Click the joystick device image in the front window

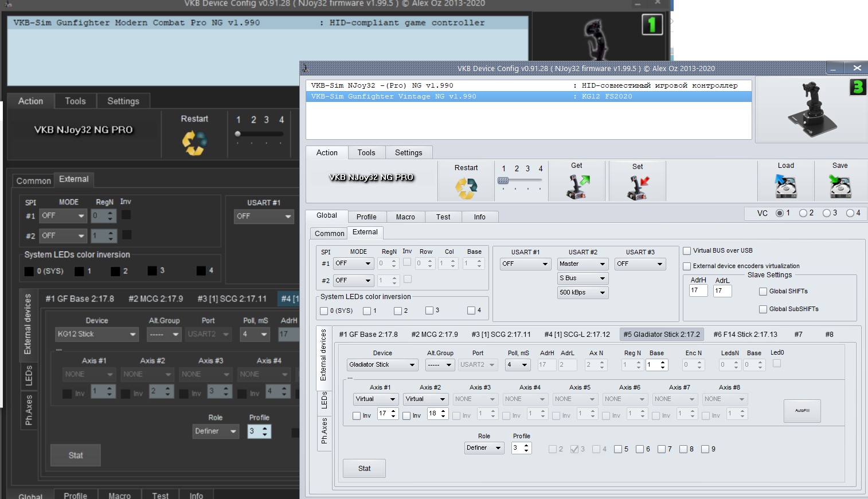pyautogui.click(x=811, y=109)
